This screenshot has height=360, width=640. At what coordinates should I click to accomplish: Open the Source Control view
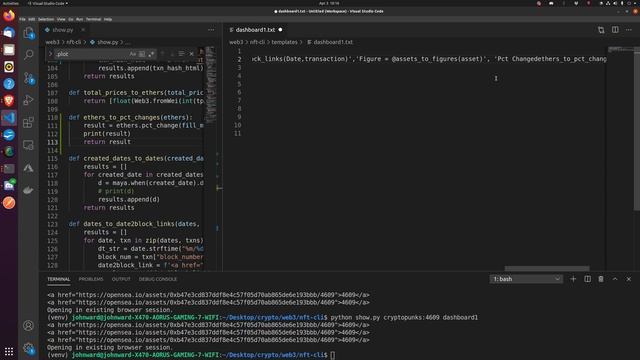pyautogui.click(x=29, y=78)
